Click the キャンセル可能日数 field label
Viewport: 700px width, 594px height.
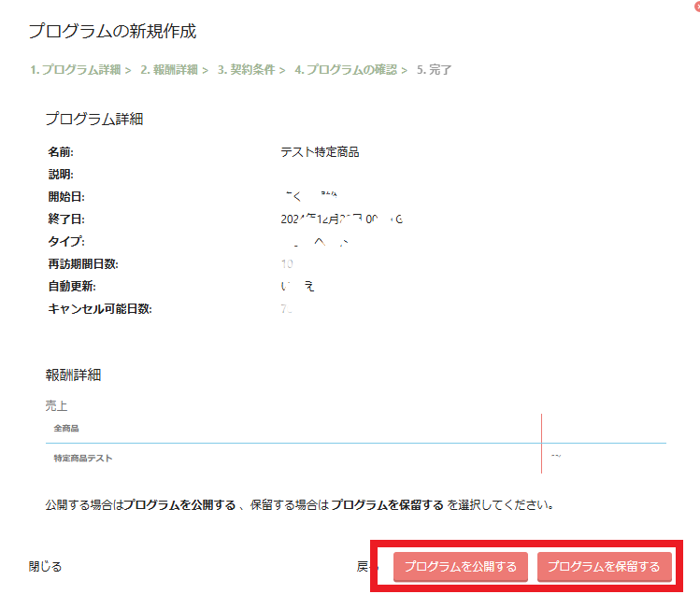coord(99,309)
